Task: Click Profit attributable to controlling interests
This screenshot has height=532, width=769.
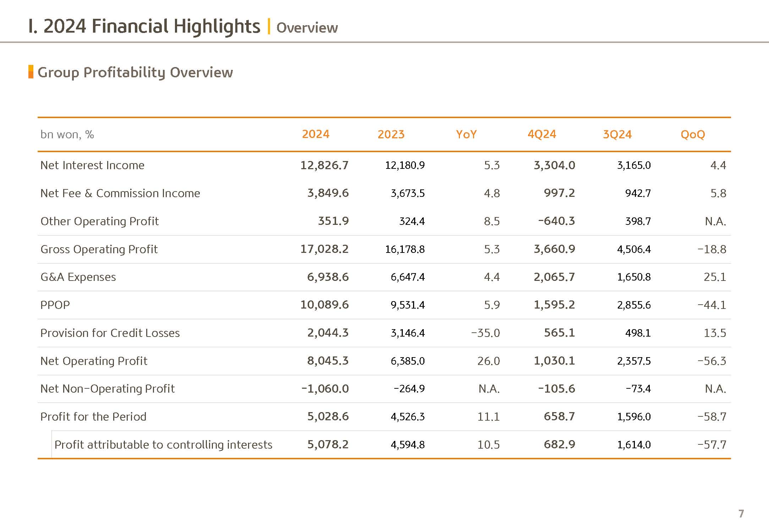Action: point(163,445)
